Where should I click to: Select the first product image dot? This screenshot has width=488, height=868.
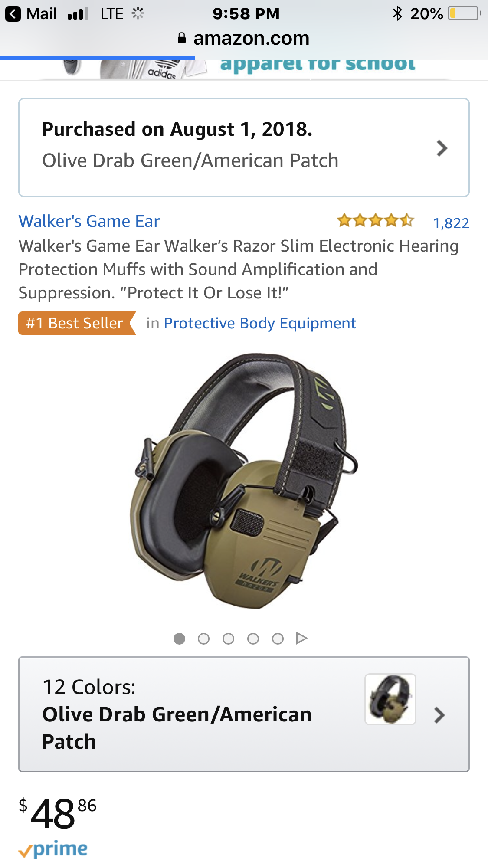(179, 639)
